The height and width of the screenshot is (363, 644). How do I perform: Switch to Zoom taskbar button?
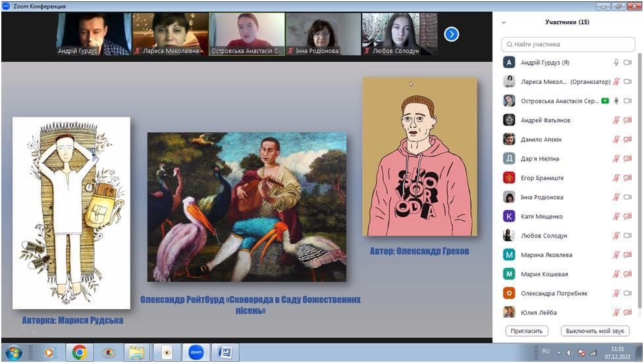196,352
